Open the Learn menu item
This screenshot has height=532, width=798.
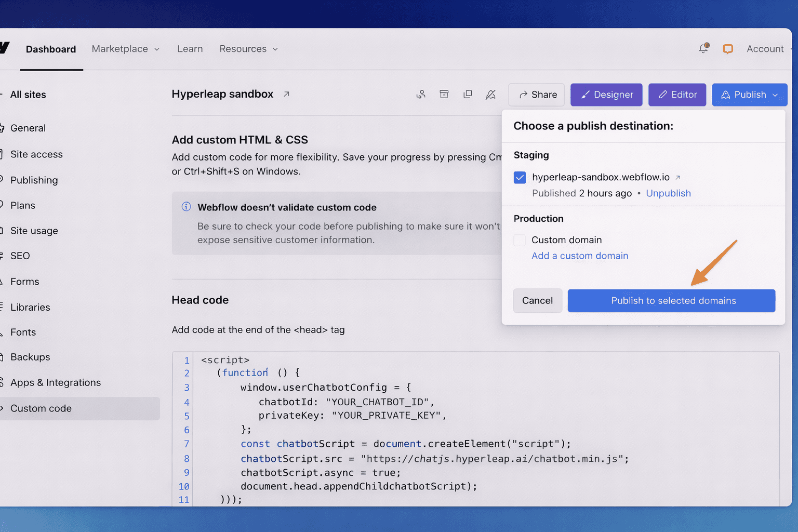pyautogui.click(x=190, y=49)
